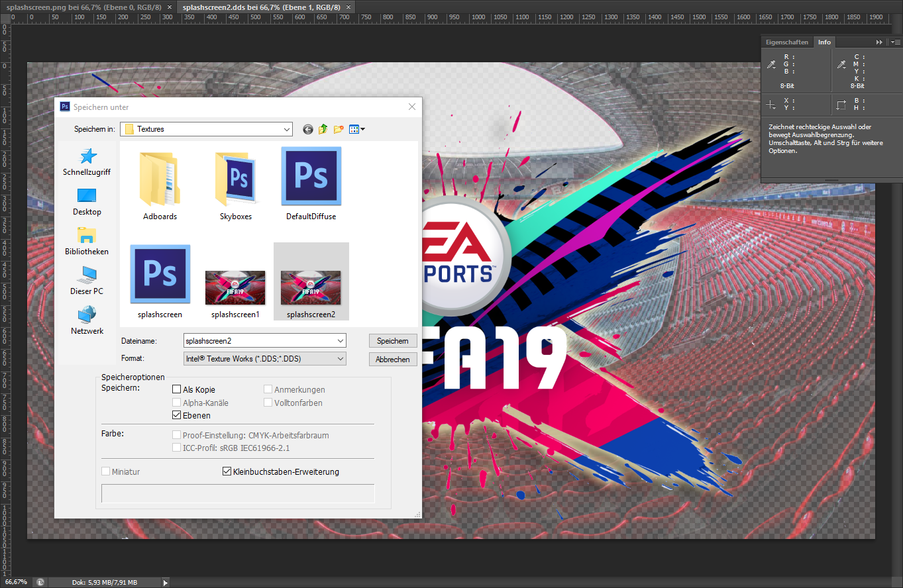
Task: Close the Speichern unter dialog
Action: 412,107
